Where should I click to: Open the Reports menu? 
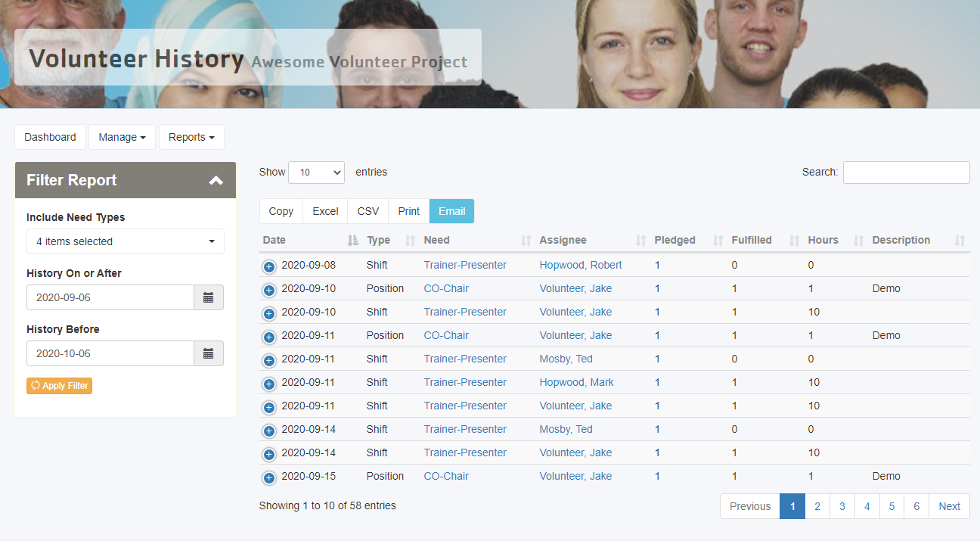pyautogui.click(x=191, y=137)
